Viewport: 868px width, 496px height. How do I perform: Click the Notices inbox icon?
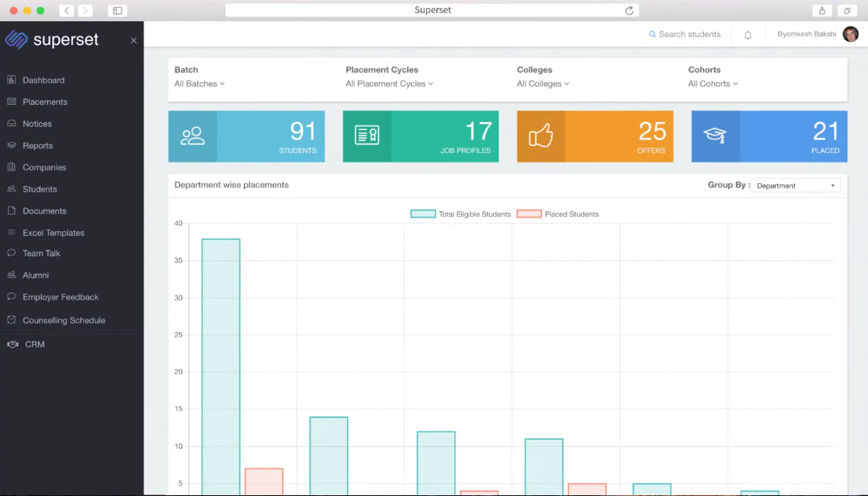click(x=12, y=123)
